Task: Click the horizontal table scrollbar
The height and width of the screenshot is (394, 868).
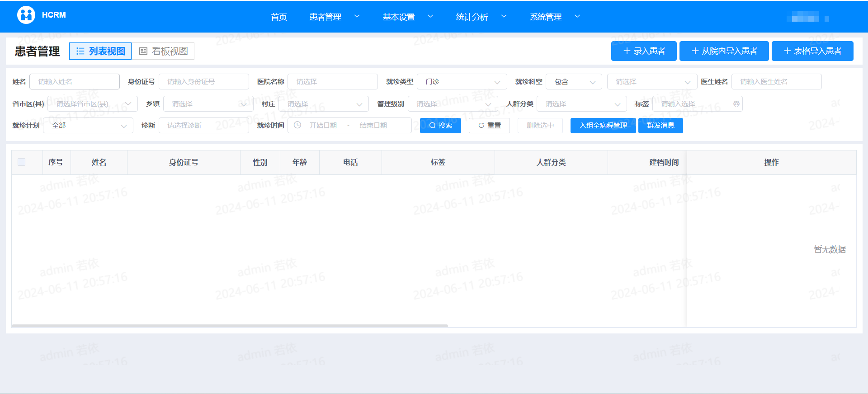Action: click(x=230, y=325)
